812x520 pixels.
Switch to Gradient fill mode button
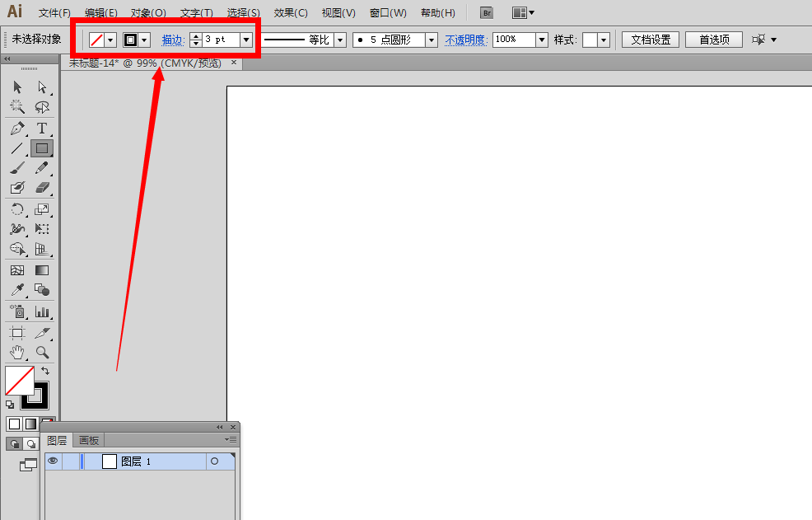click(31, 424)
